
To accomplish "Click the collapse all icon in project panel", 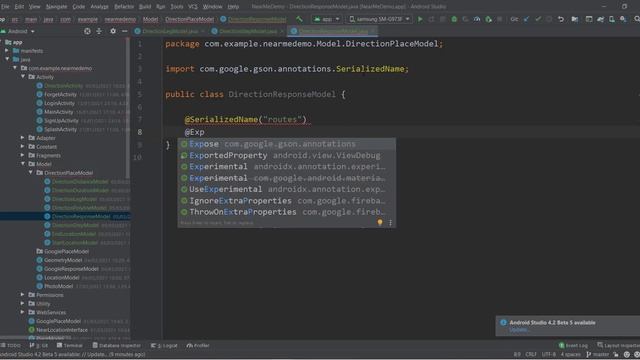I will coord(99,31).
